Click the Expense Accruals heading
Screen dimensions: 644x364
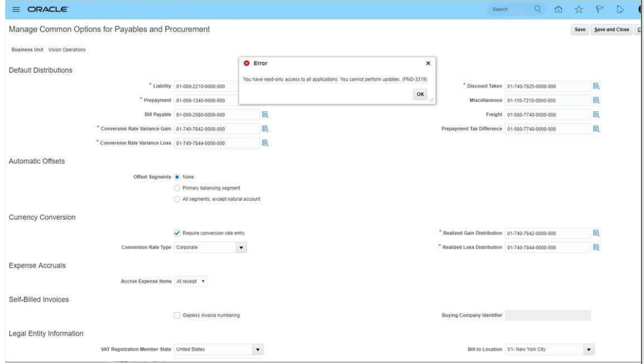click(37, 265)
